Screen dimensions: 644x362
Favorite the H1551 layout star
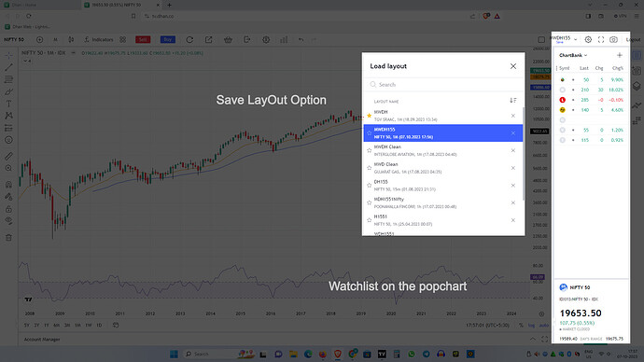(369, 220)
